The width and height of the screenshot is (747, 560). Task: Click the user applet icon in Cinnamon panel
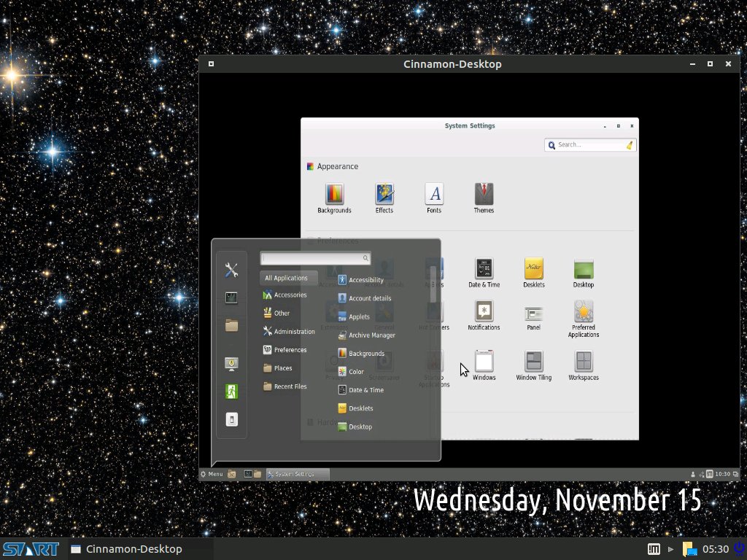coord(693,474)
